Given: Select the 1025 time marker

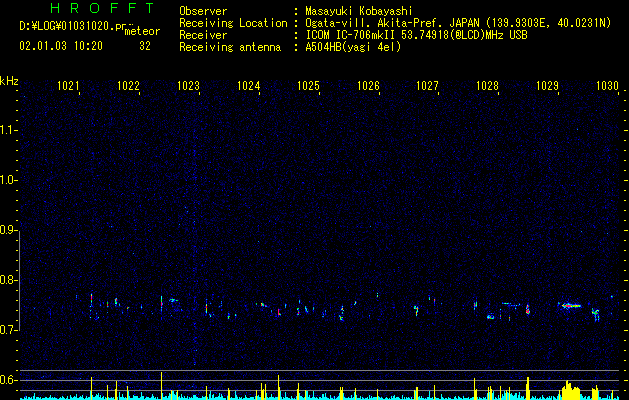Looking at the screenshot, I should point(308,86).
